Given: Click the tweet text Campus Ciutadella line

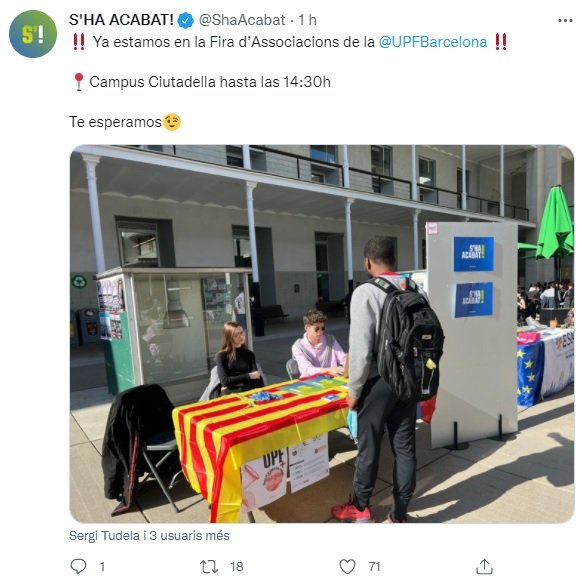Looking at the screenshot, I should [x=210, y=82].
